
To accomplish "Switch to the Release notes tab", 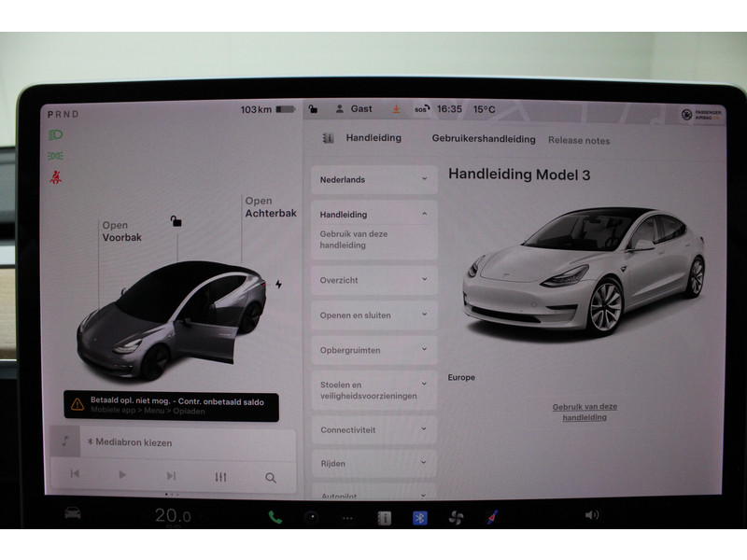I will (x=579, y=141).
